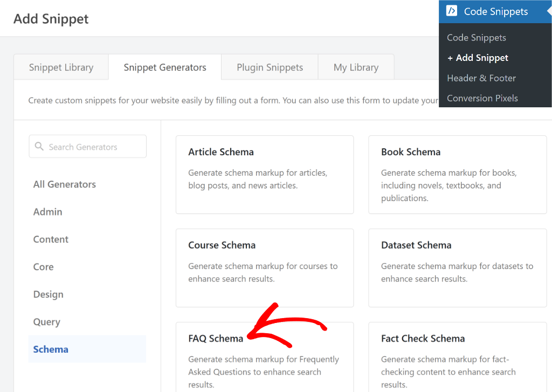Image resolution: width=552 pixels, height=392 pixels.
Task: Open Conversion Pixels menu item
Action: [482, 98]
